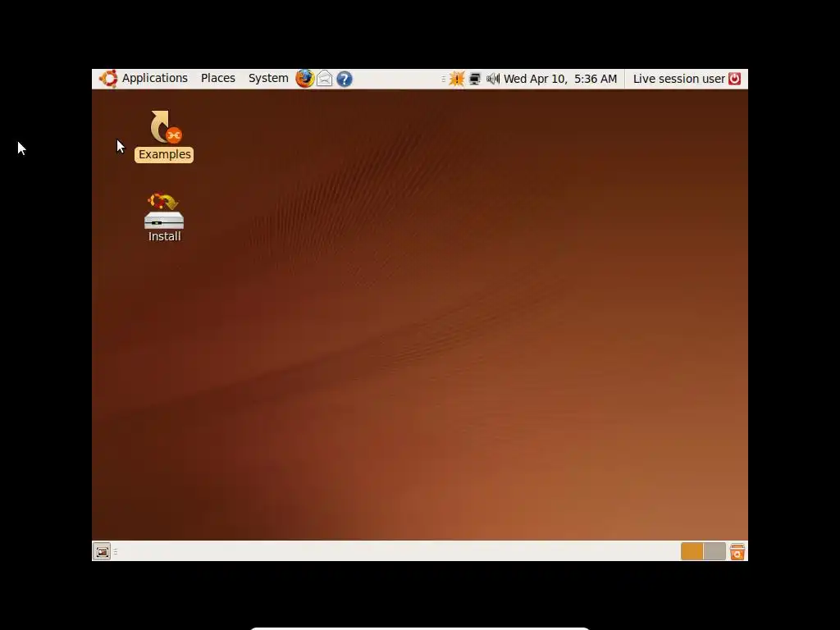The image size is (840, 630).
Task: Open the Evolution mail launcher
Action: 325,79
